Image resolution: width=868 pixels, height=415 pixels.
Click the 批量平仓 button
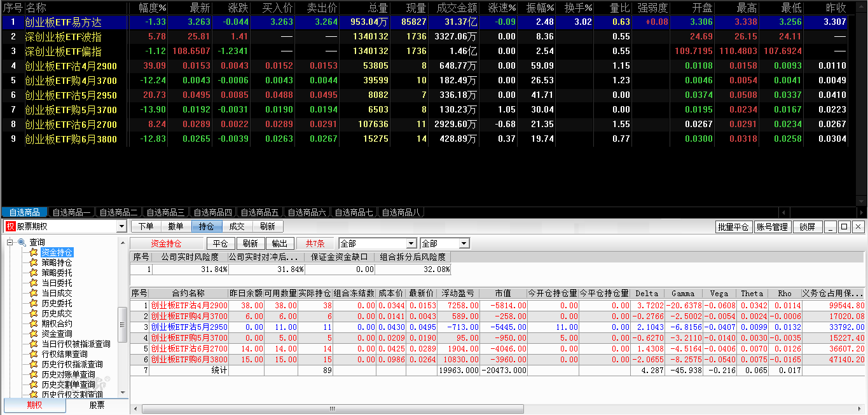point(733,227)
